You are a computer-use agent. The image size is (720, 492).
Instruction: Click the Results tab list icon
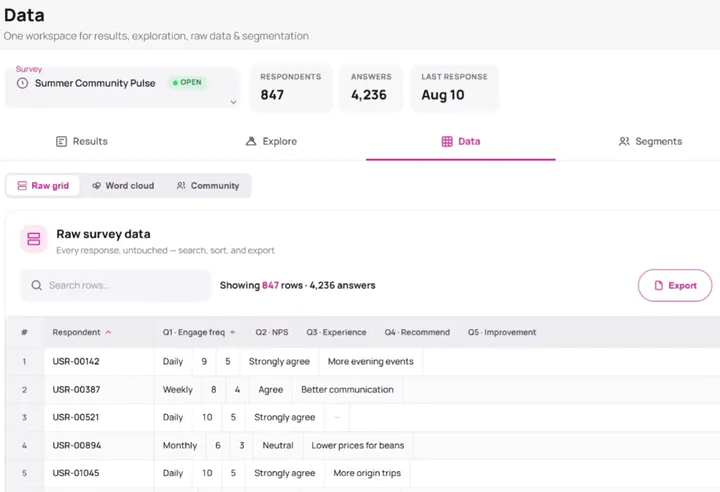61,141
